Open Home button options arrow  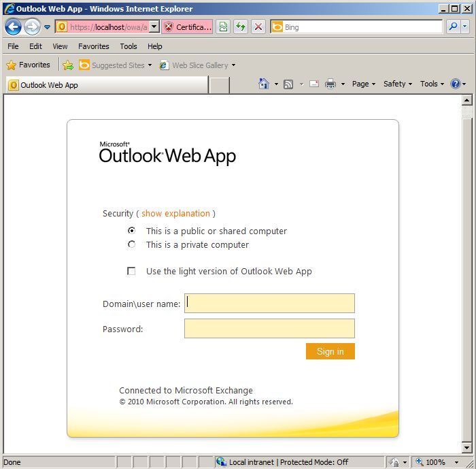click(276, 84)
